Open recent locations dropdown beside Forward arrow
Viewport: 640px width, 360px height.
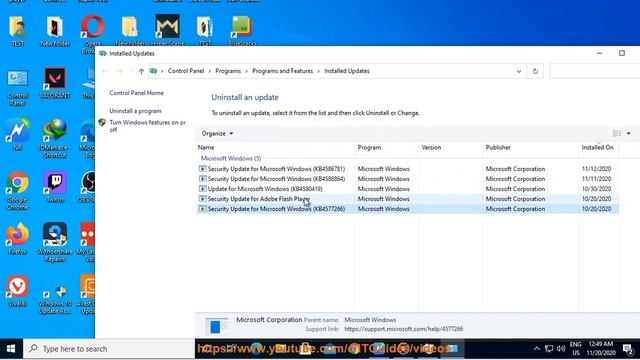[x=130, y=71]
